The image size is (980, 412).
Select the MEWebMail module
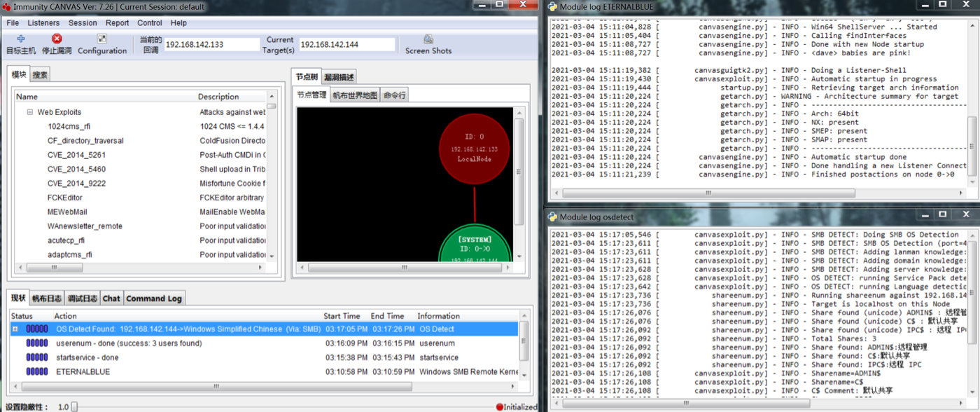[67, 212]
